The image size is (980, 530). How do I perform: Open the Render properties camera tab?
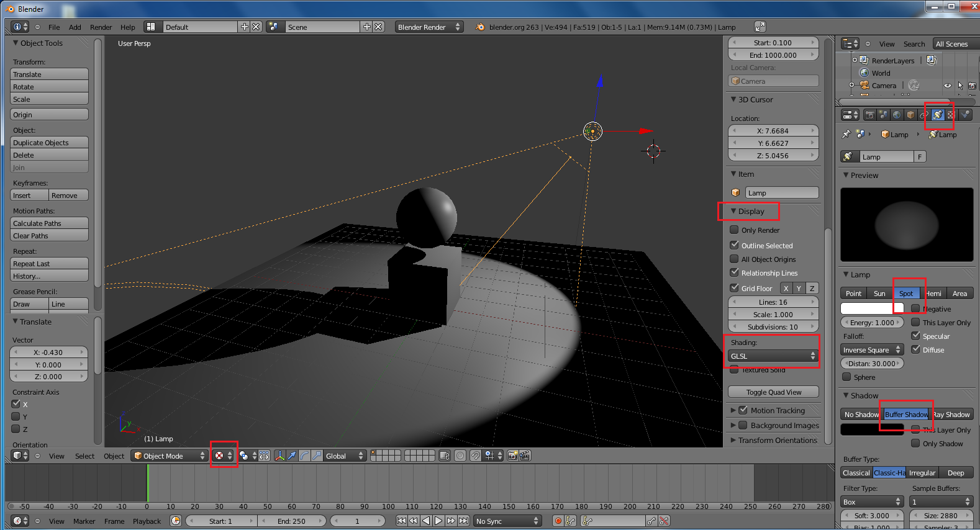click(x=869, y=115)
